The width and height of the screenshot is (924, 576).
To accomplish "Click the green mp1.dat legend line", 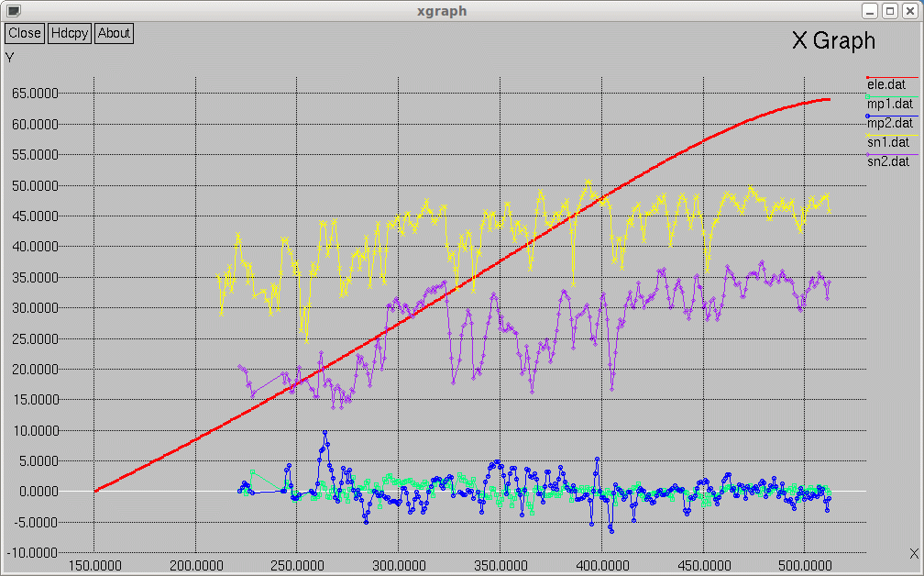I will pos(892,96).
